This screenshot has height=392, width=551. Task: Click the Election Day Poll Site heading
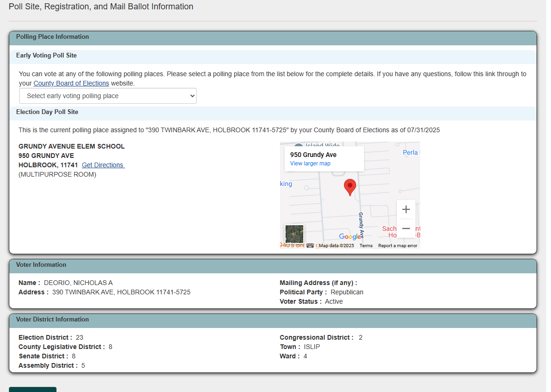point(47,112)
